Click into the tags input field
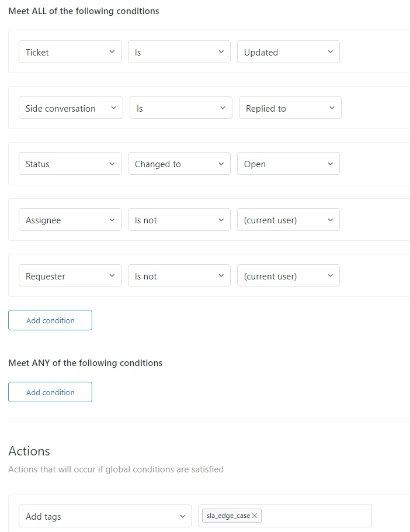410x532 pixels. pos(315,516)
